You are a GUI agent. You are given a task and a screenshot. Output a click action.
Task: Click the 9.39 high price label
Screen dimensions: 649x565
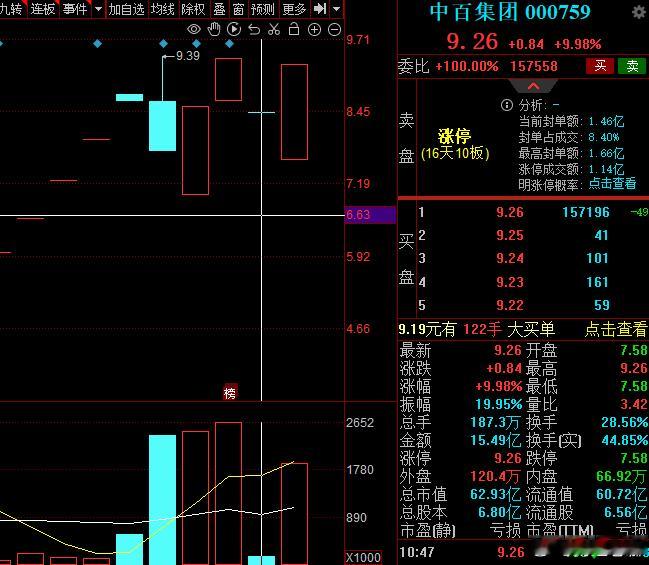click(x=188, y=56)
